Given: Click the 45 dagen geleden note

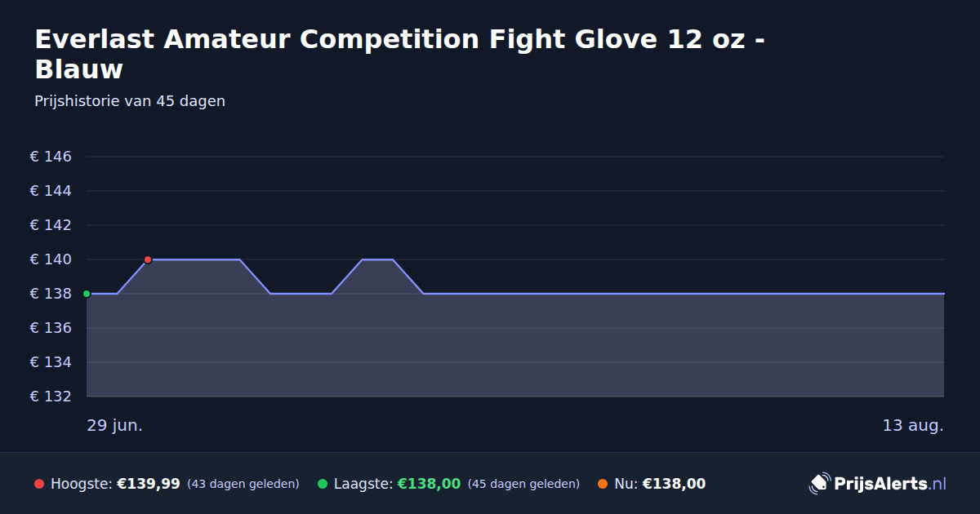Looking at the screenshot, I should 523,484.
